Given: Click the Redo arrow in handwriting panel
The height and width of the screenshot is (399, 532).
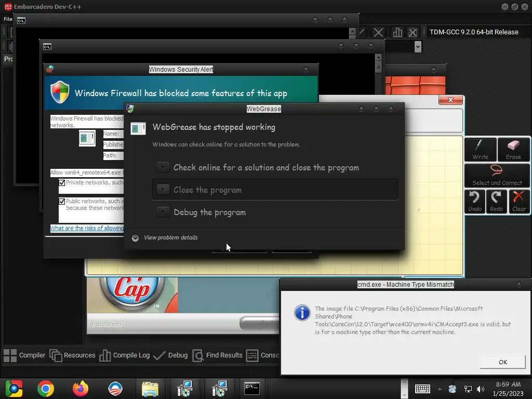Looking at the screenshot, I should coord(496,201).
